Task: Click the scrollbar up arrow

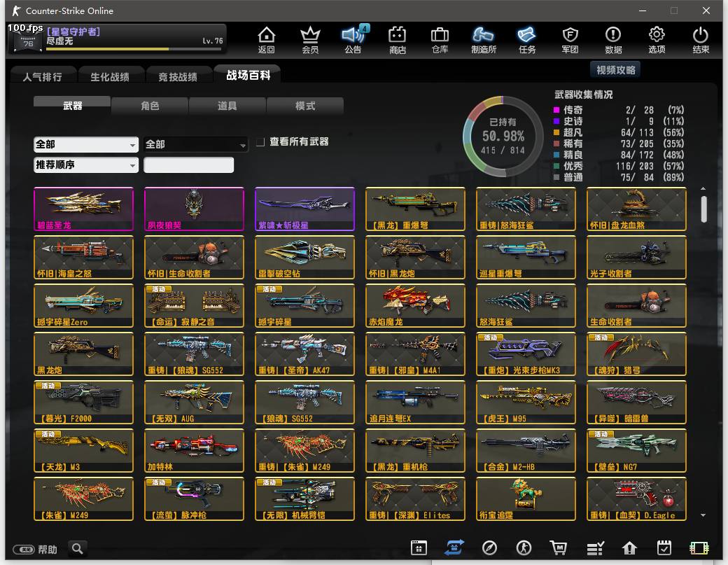Action: click(703, 188)
